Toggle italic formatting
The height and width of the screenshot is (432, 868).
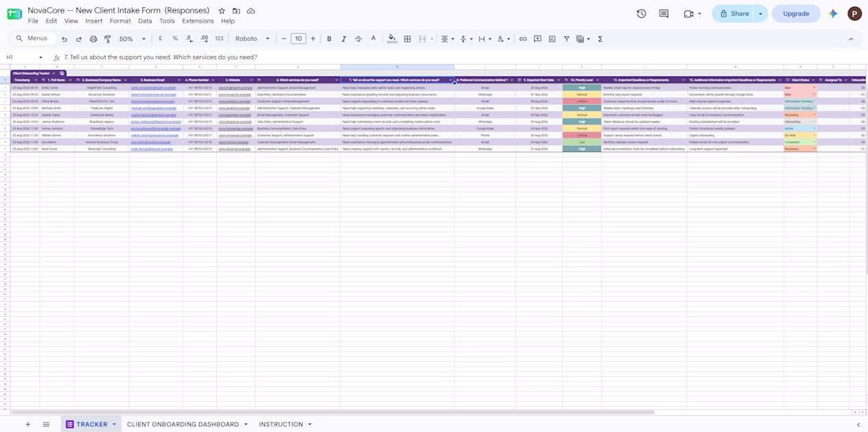(343, 39)
